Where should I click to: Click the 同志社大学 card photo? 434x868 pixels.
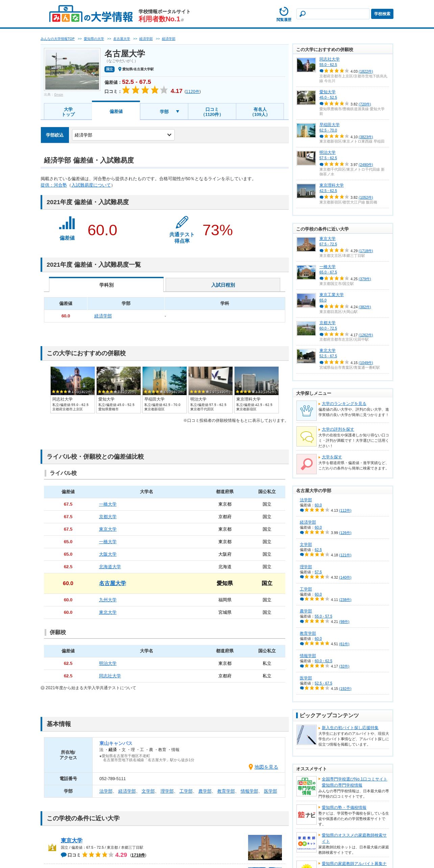(73, 381)
